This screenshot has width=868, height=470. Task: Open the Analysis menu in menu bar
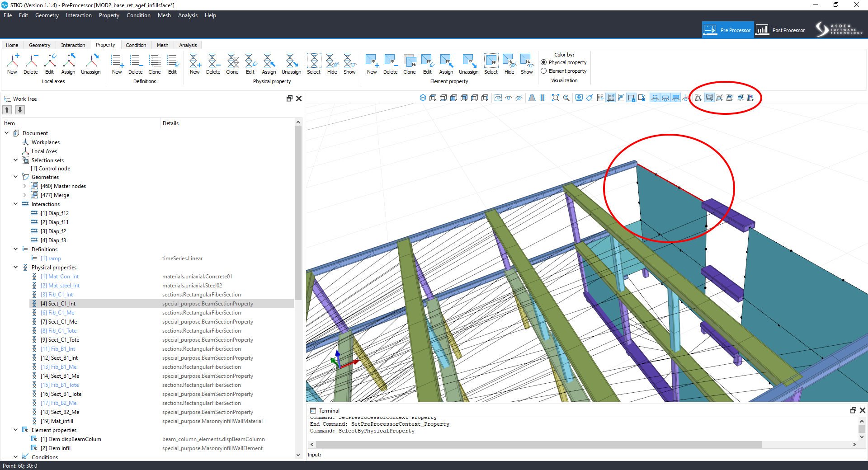point(188,15)
